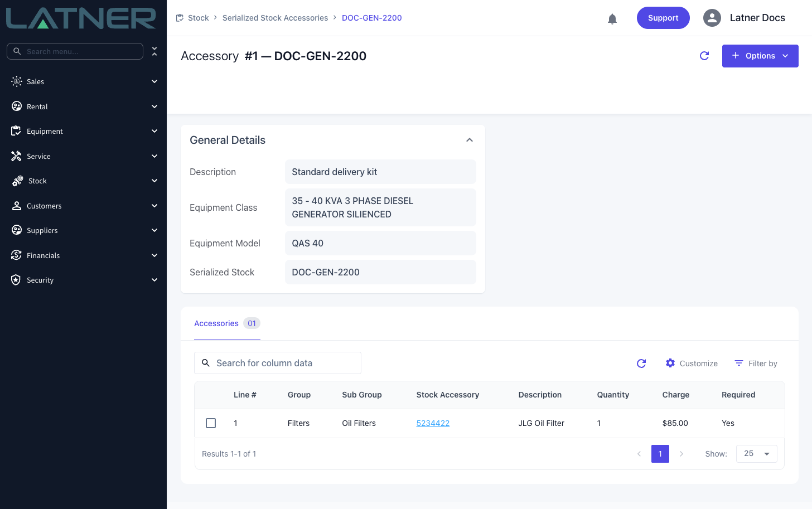
Task: Open the Customize gear settings
Action: pos(692,363)
